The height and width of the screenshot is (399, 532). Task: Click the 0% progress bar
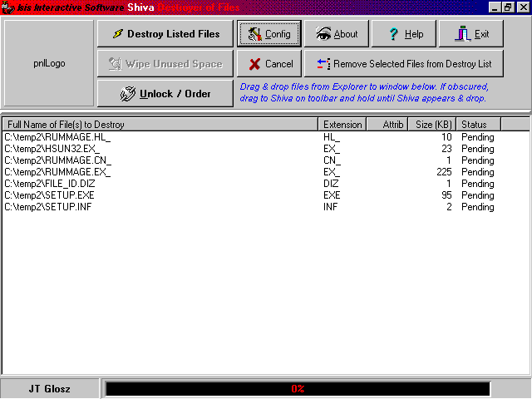(297, 388)
